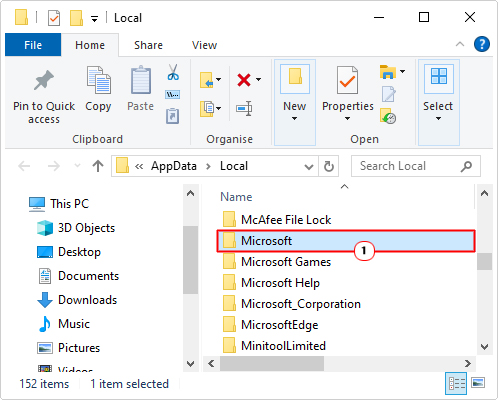Image resolution: width=498 pixels, height=400 pixels.
Task: Click the History clock icon
Action: (x=388, y=116)
